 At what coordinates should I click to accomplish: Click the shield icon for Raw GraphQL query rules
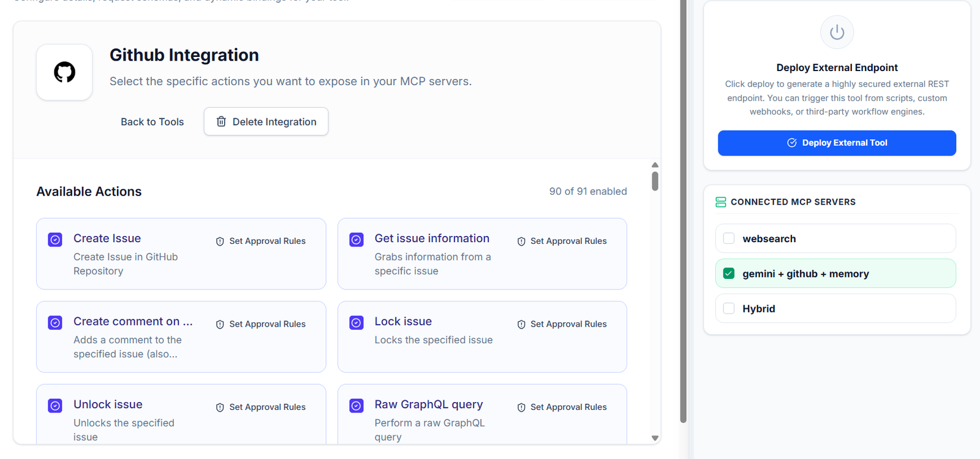click(521, 408)
